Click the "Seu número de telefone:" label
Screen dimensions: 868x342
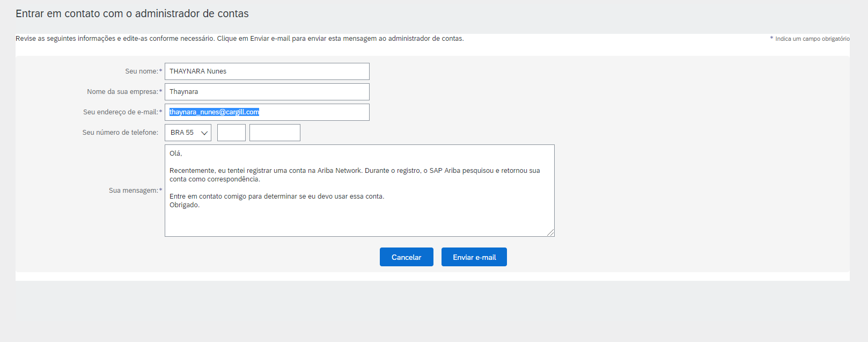[120, 133]
